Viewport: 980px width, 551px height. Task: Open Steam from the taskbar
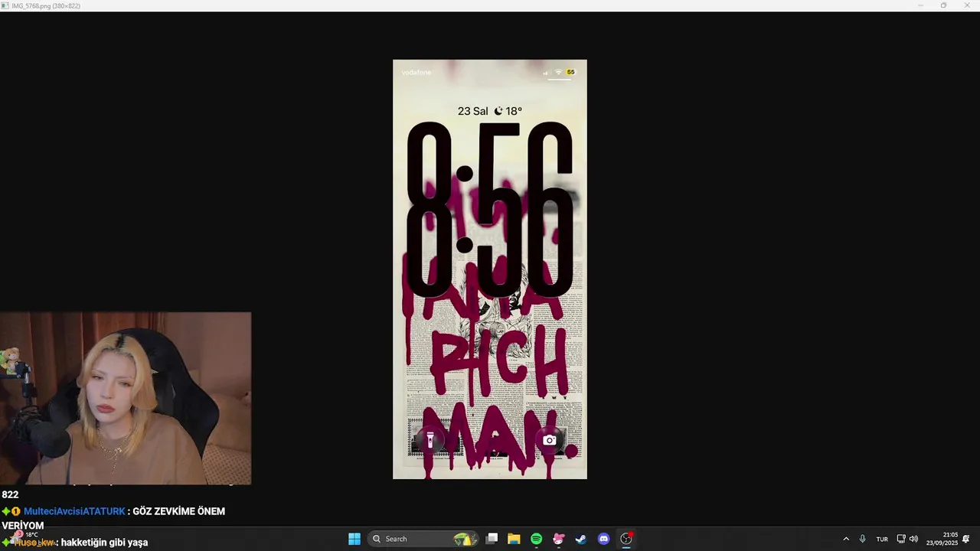click(x=581, y=539)
